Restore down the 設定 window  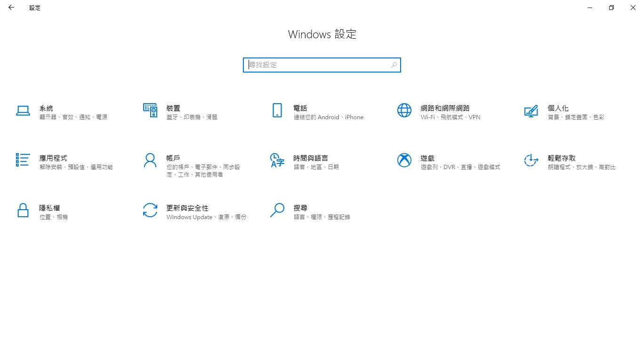click(612, 8)
